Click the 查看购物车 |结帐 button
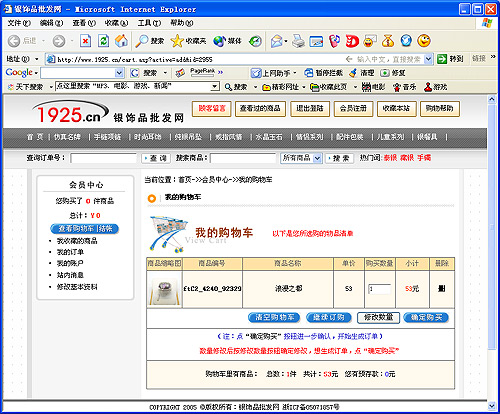 click(x=85, y=229)
